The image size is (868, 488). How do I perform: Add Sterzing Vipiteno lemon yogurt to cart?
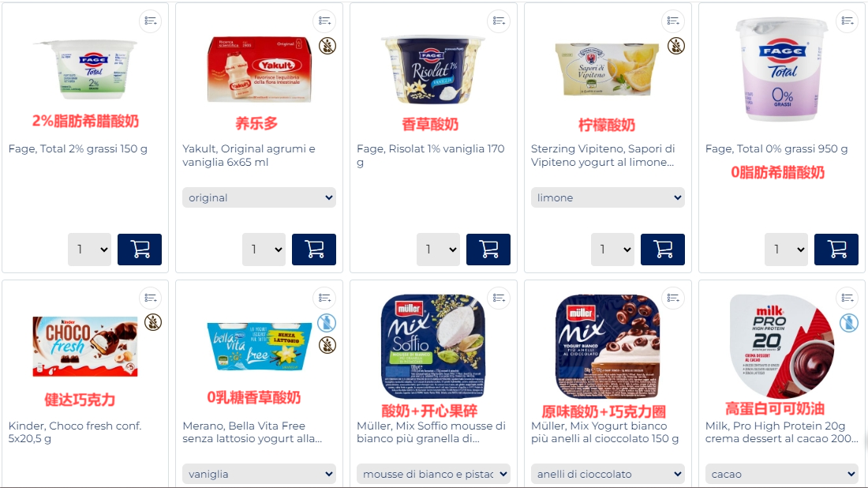click(x=663, y=250)
